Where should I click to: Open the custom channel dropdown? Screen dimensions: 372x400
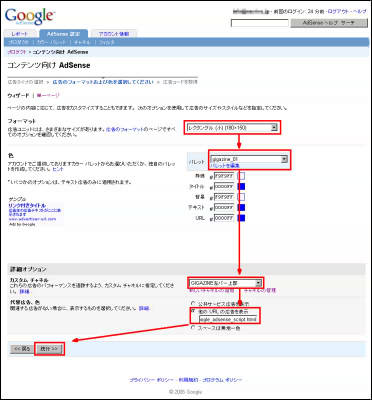[225, 283]
